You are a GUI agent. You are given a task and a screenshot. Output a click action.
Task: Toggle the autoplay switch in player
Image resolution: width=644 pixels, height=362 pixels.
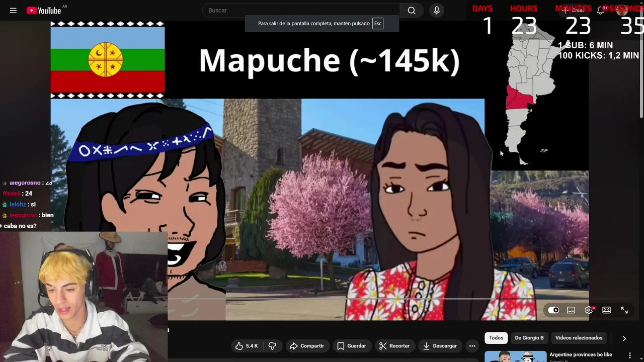[x=553, y=310]
